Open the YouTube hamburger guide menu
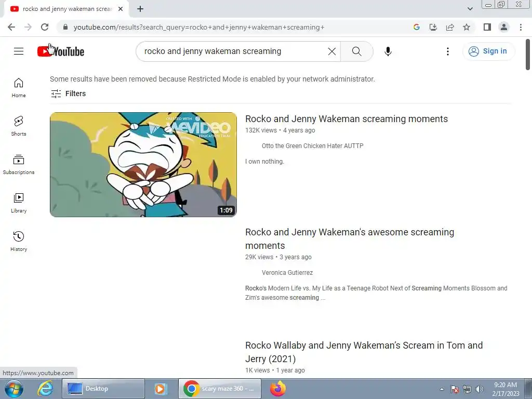 [x=19, y=51]
